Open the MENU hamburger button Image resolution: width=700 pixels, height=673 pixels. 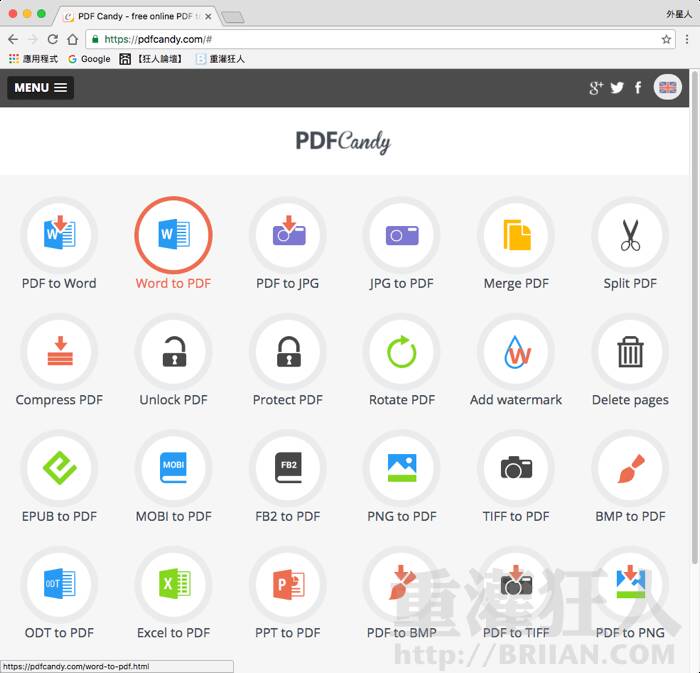(41, 87)
